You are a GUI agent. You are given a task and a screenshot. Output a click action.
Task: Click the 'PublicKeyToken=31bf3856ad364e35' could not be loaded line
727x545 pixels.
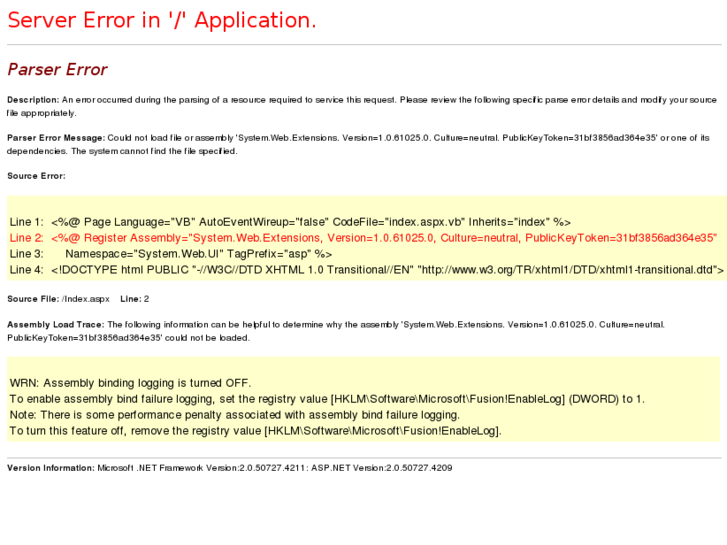pos(128,338)
